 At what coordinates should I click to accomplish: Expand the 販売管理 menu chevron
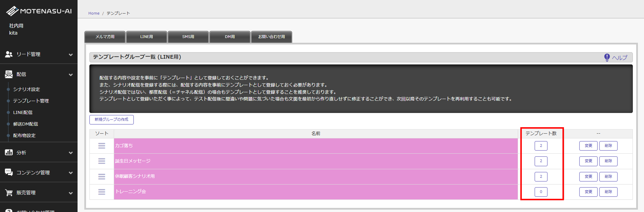[x=71, y=193]
